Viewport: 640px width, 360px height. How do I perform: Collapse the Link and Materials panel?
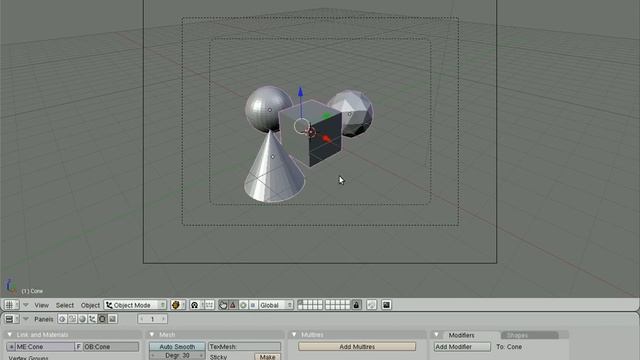pos(10,335)
